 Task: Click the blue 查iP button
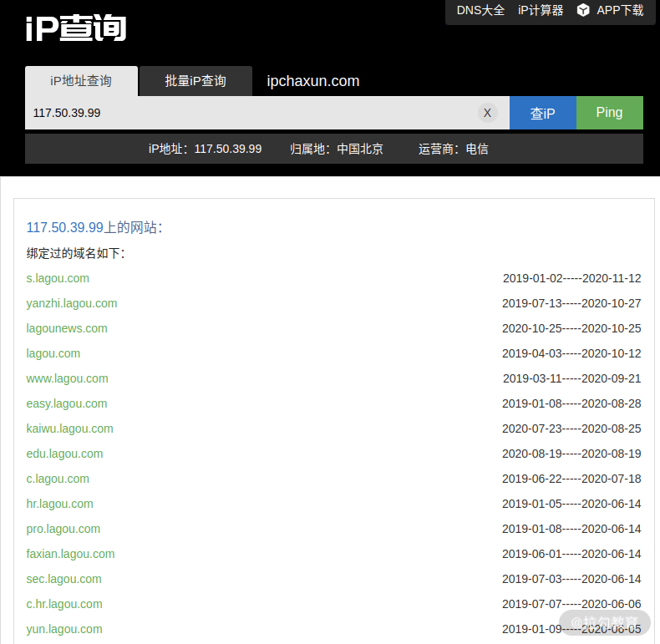pyautogui.click(x=542, y=113)
